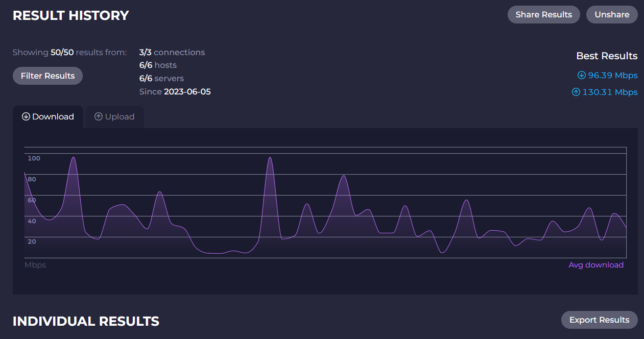Open the best download result 96.39 Mbps
Screen dimensions: 644x339
(612, 76)
